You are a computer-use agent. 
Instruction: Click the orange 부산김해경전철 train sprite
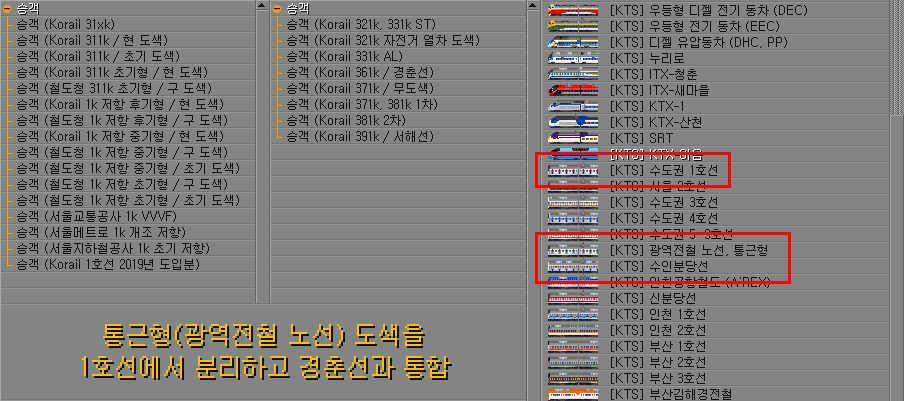pos(573,395)
